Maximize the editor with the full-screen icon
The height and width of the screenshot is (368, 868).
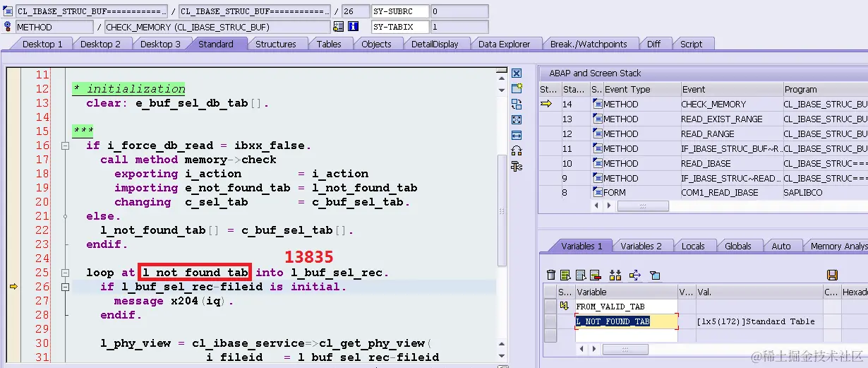[517, 119]
